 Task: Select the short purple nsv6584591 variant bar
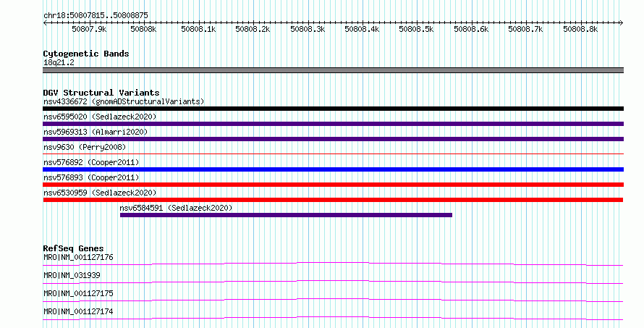286,215
